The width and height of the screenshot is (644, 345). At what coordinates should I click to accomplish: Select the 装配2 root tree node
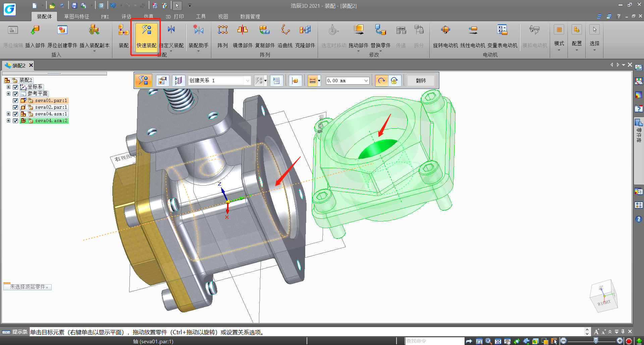[x=26, y=80]
